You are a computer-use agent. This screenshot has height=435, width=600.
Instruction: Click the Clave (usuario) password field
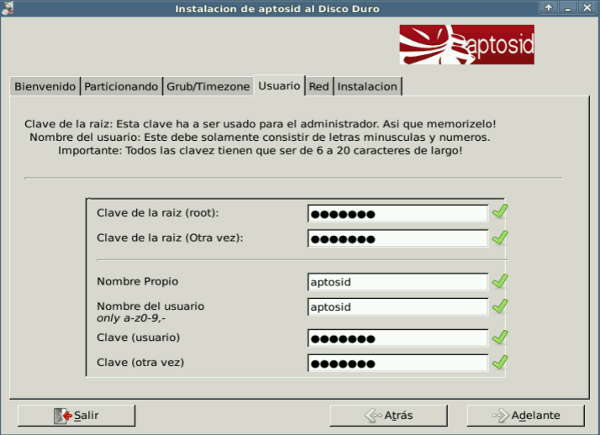397,338
